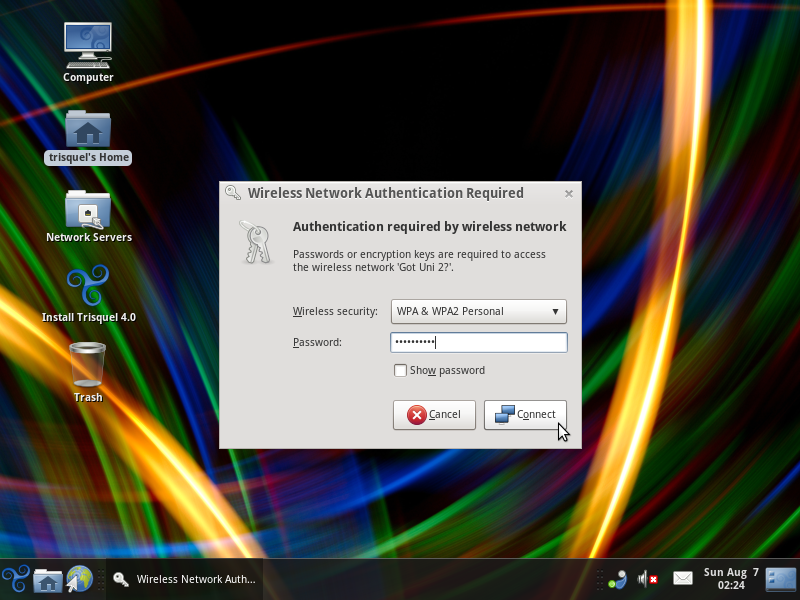Image resolution: width=800 pixels, height=600 pixels.
Task: Click the show desktop panel button
Action: point(781,579)
